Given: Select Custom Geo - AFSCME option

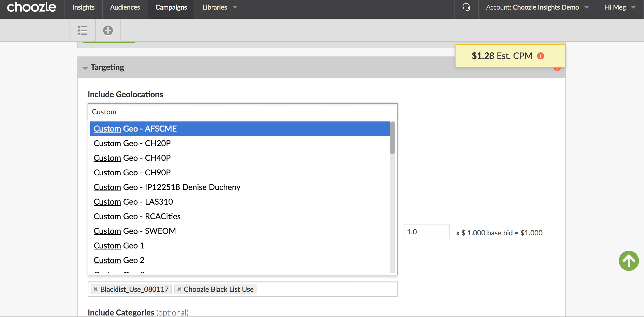Looking at the screenshot, I should pyautogui.click(x=240, y=129).
